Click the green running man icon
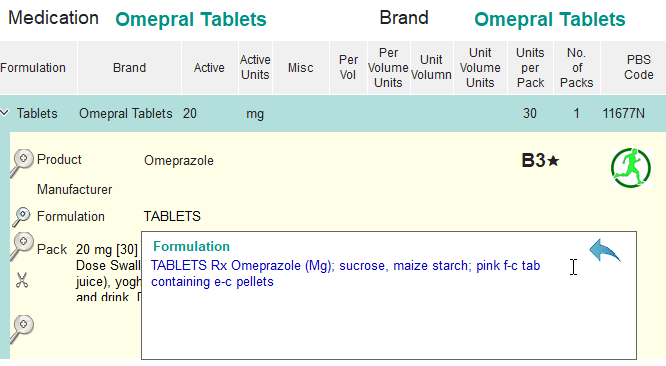The width and height of the screenshot is (666, 366). pyautogui.click(x=631, y=168)
